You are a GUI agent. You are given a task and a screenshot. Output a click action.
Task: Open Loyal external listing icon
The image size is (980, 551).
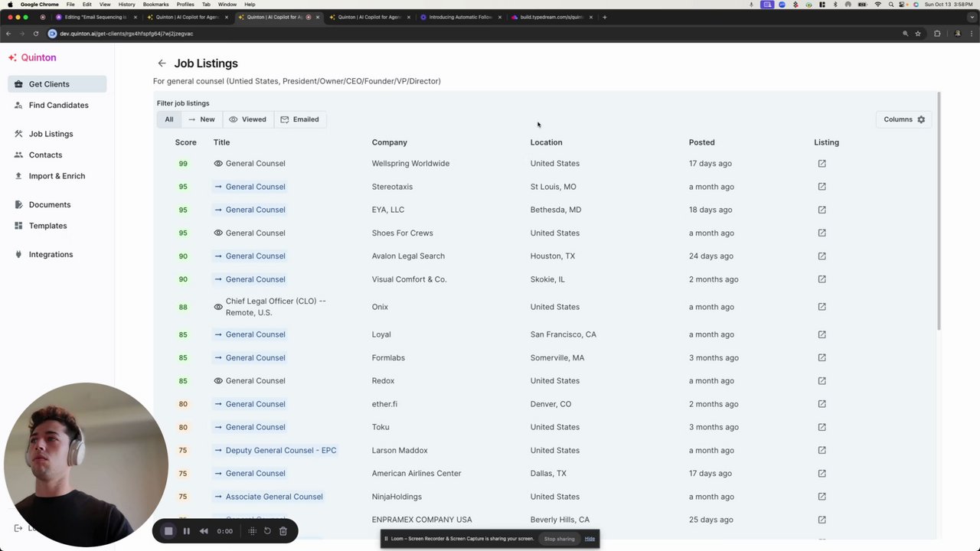point(822,334)
